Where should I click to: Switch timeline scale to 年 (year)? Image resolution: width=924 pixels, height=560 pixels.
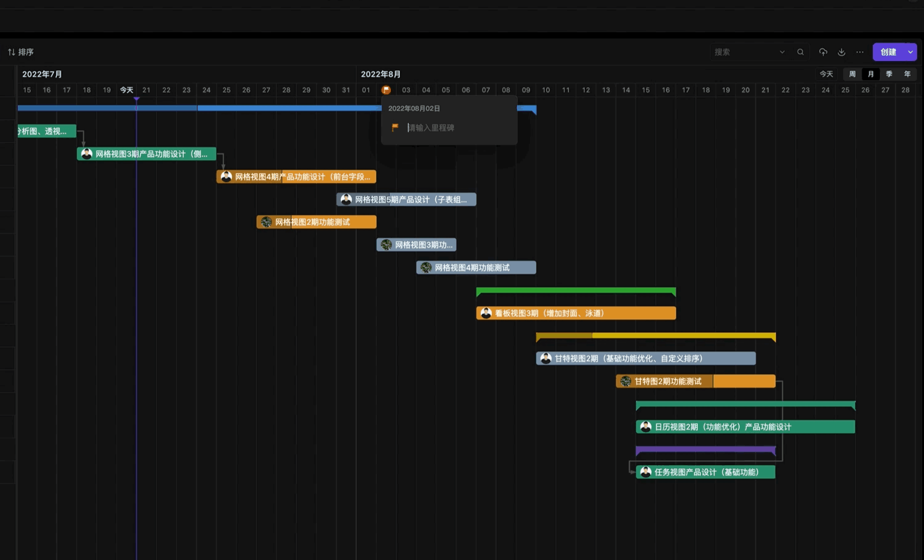[907, 74]
